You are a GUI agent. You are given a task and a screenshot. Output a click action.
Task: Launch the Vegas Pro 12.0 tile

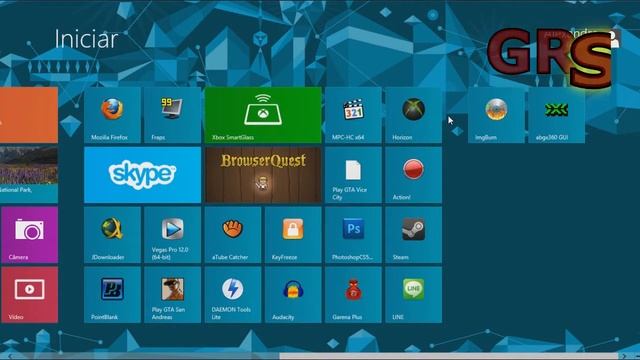tap(172, 235)
